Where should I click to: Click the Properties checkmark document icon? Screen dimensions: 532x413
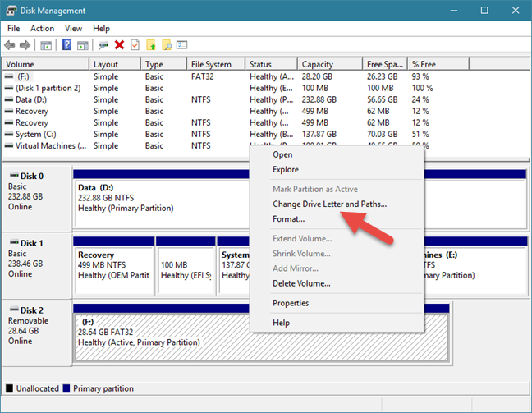(135, 45)
